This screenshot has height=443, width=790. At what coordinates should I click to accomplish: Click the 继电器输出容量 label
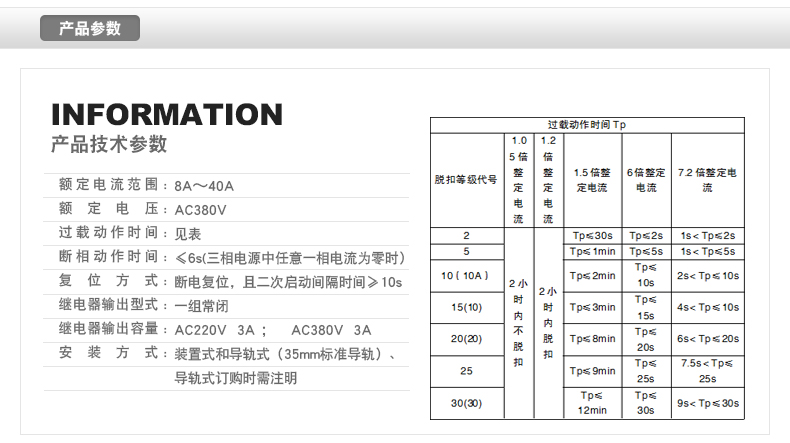coord(108,329)
